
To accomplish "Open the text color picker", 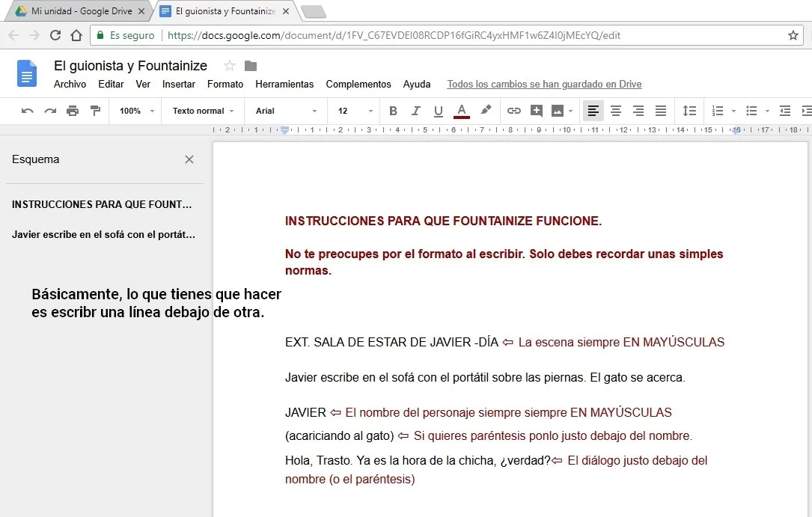I will coord(462,111).
